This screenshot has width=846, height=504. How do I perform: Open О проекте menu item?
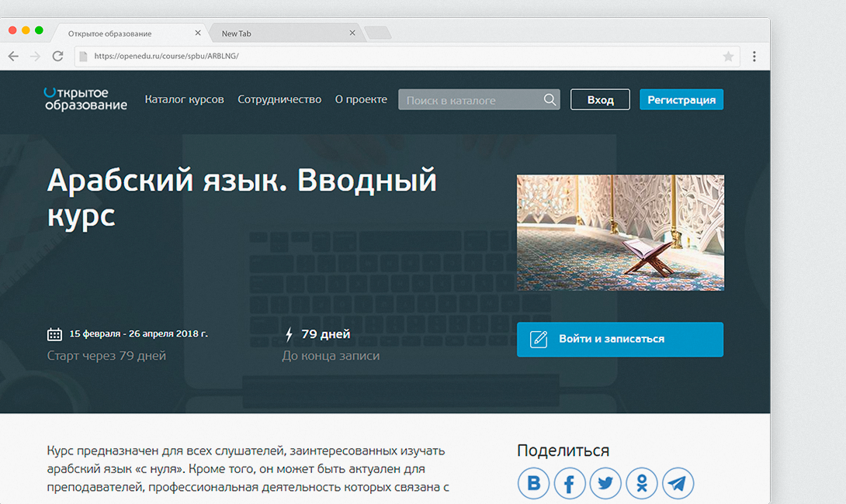coord(361,100)
